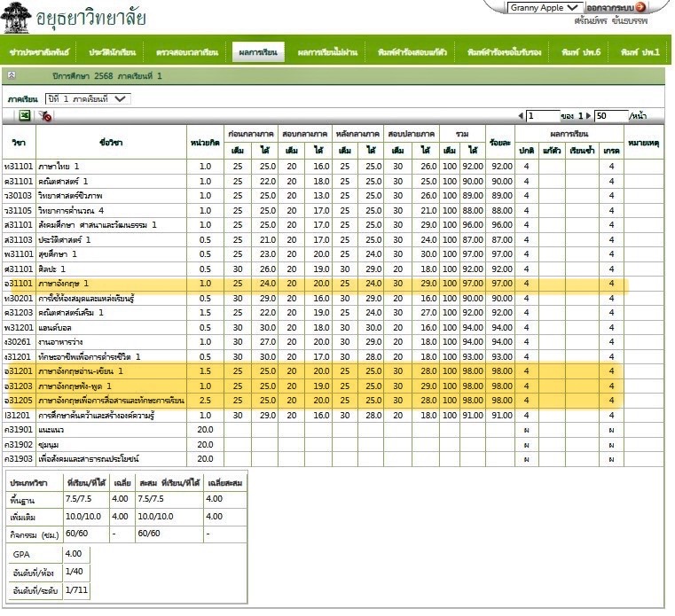675x616 pixels.
Task: Switch to the ผลการเรียน tab
Action: [258, 53]
